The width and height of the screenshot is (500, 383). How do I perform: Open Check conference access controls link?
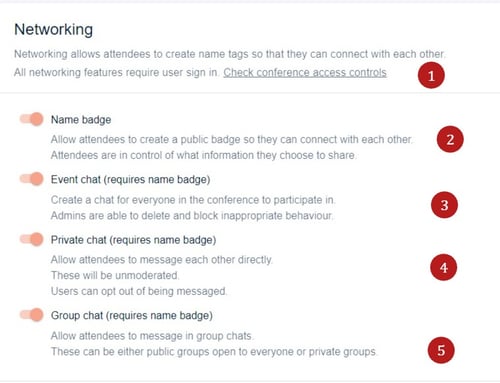[305, 72]
